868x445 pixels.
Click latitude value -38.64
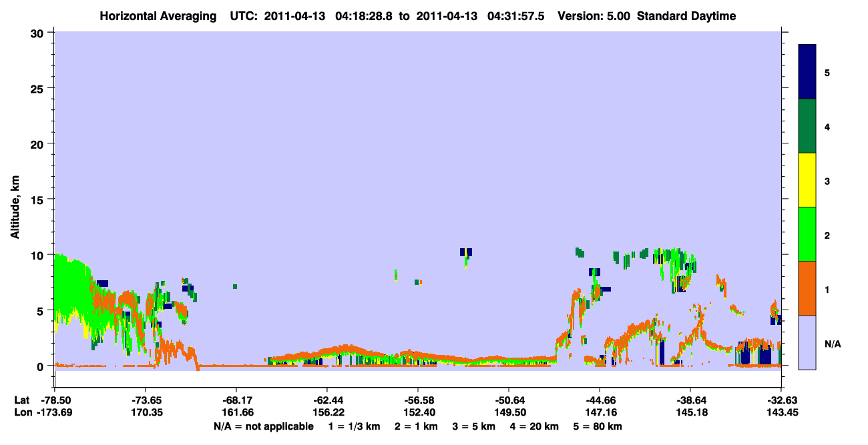690,400
